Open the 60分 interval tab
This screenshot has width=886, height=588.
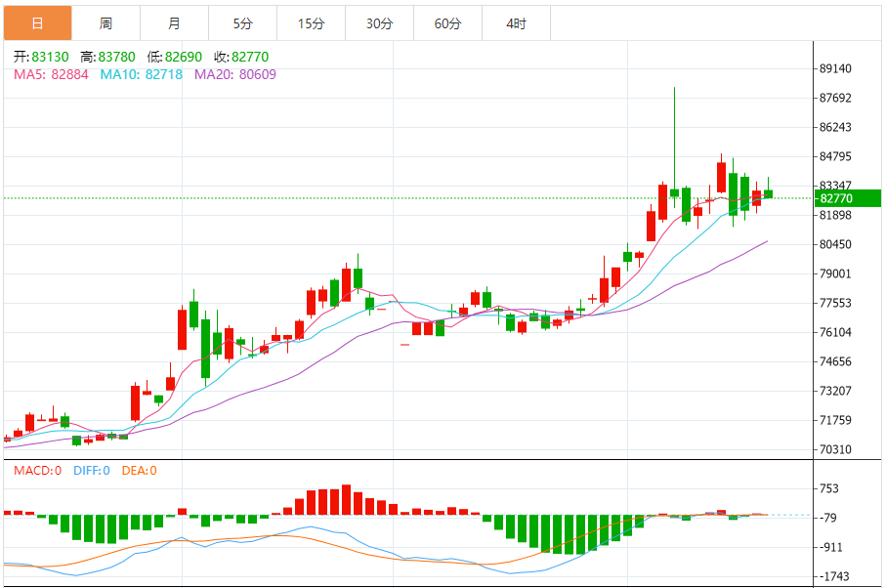tap(447, 22)
